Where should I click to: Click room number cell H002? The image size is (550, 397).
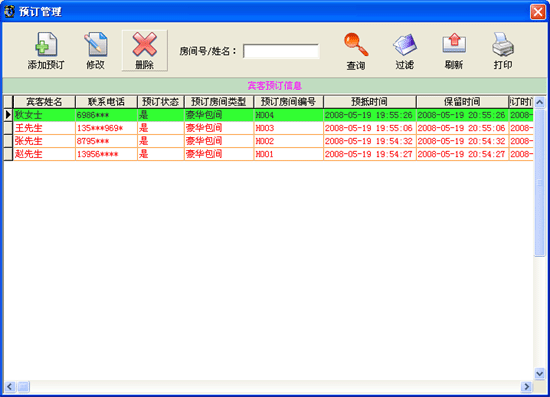288,141
